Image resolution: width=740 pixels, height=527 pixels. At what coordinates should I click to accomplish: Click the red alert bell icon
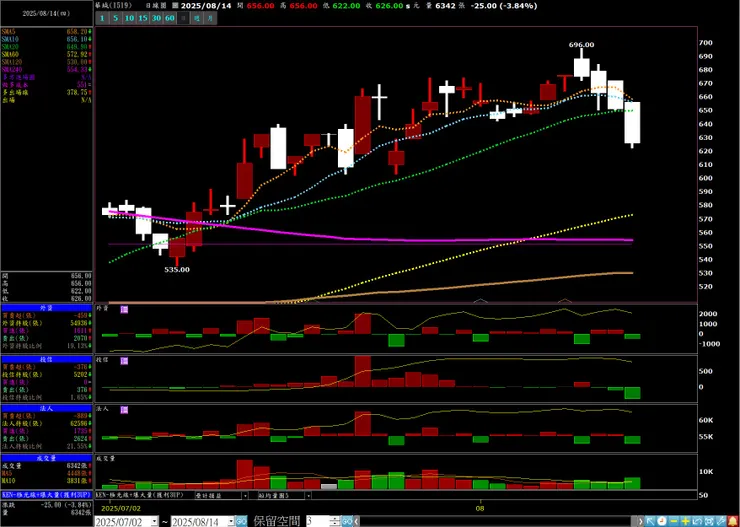tap(733, 521)
